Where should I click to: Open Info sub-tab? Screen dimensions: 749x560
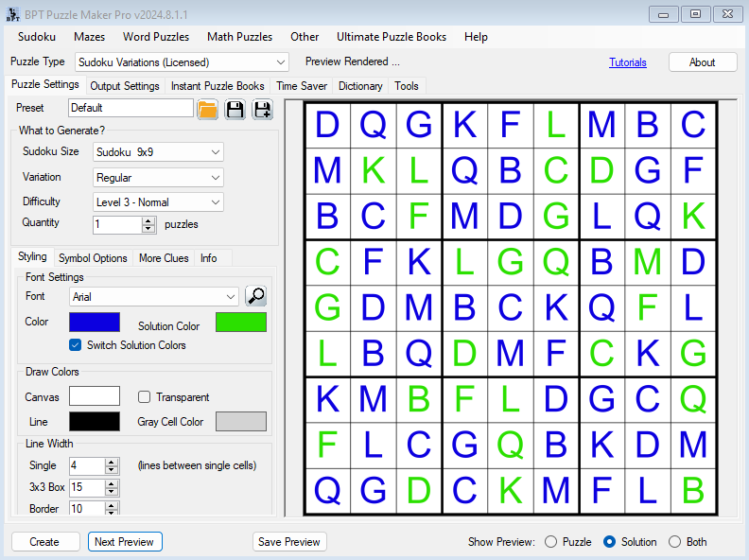click(208, 258)
